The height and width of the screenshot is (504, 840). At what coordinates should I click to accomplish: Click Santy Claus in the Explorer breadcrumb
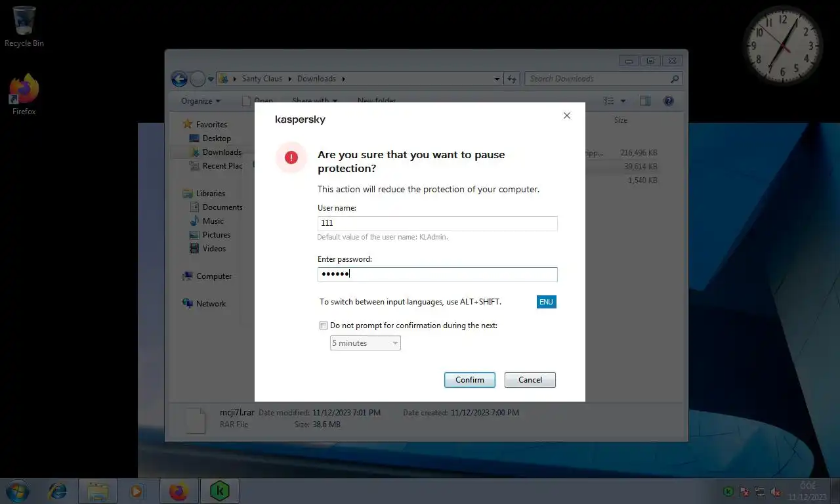(262, 79)
